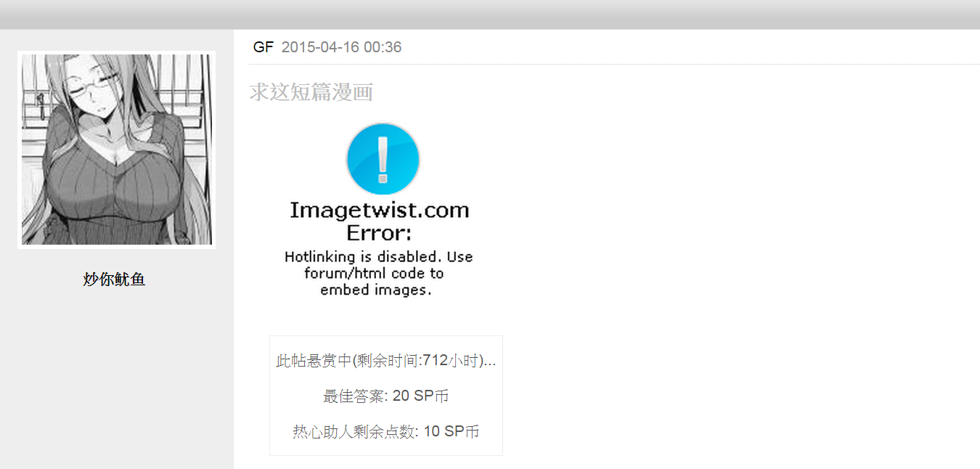Click the gray header bar at top

click(490, 15)
